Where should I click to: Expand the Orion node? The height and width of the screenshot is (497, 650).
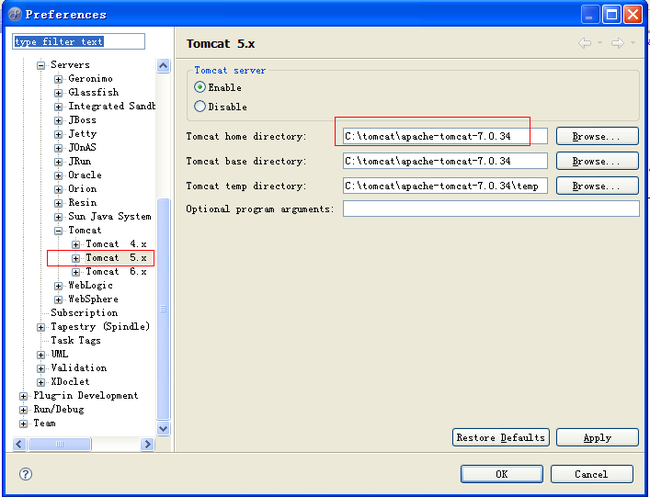click(58, 189)
